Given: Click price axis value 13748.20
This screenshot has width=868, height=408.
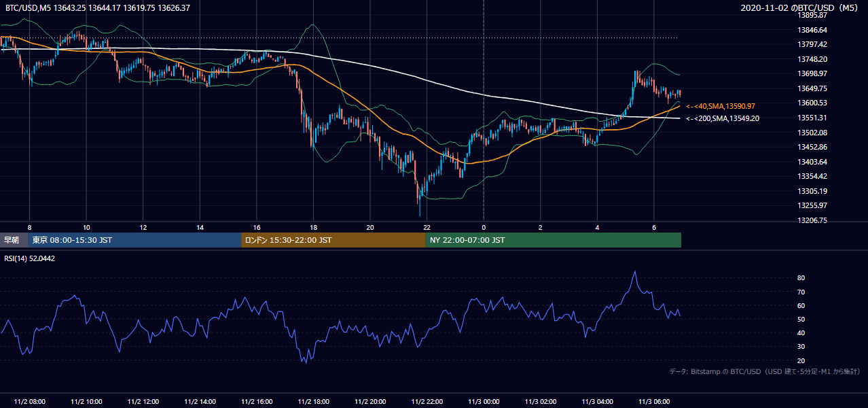Looking at the screenshot, I should click(x=812, y=59).
